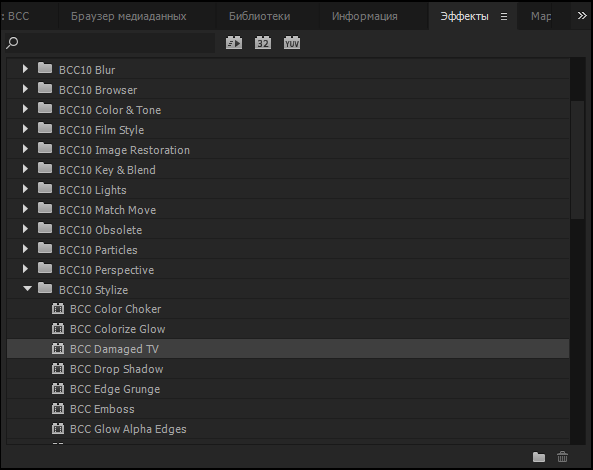Click BCC Emboss effect icon
The image size is (593, 470).
tap(58, 409)
